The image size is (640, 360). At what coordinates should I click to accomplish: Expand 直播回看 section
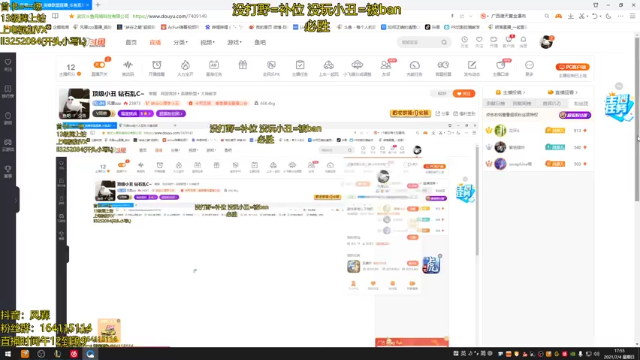tap(563, 92)
